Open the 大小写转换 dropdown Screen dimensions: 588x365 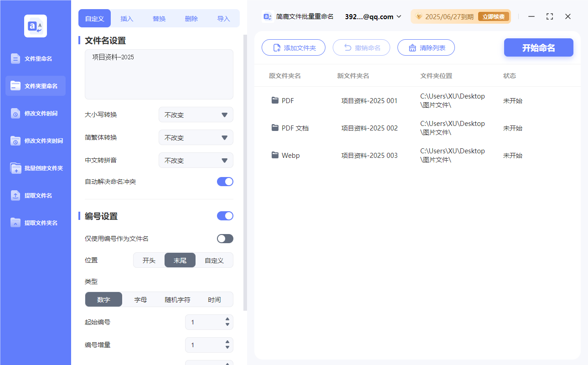click(x=196, y=115)
